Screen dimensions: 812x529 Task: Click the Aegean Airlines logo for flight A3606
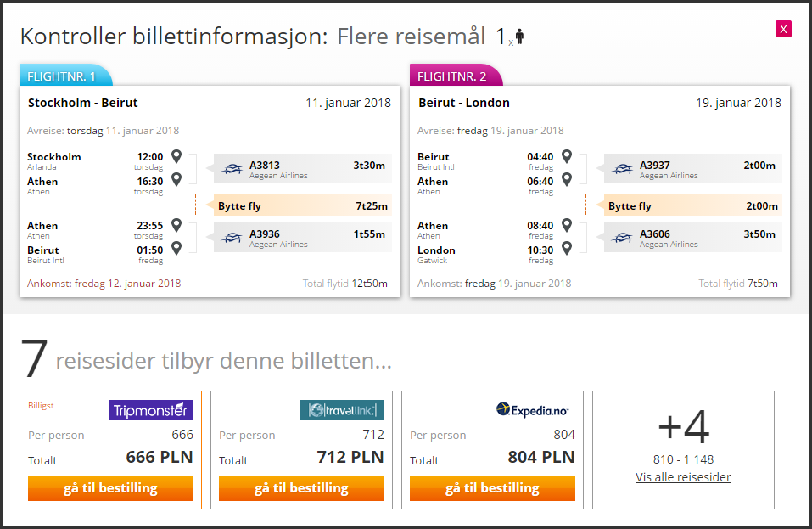622,238
